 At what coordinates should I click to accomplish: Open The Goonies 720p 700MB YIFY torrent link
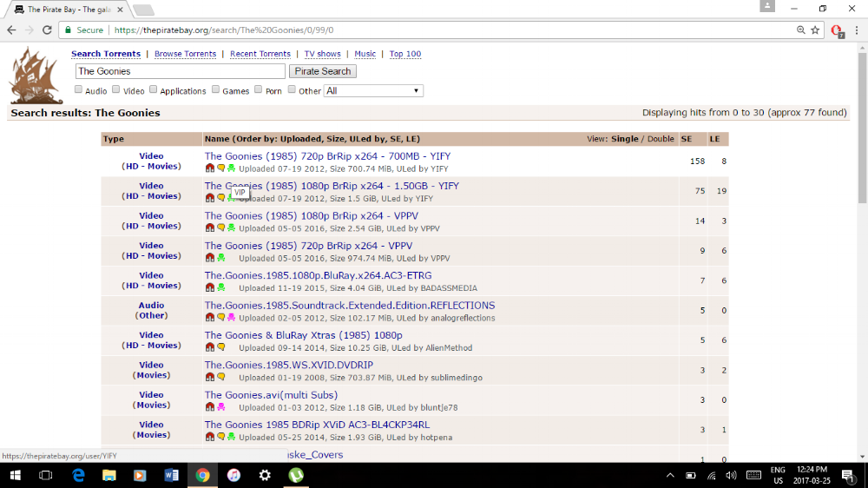328,156
